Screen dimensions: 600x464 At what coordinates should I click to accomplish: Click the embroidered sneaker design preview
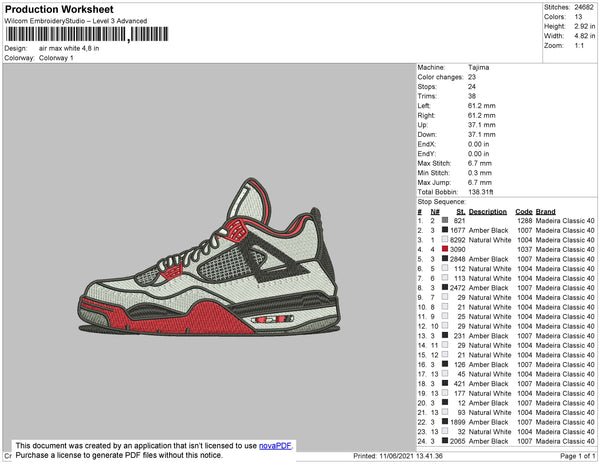tap(209, 257)
